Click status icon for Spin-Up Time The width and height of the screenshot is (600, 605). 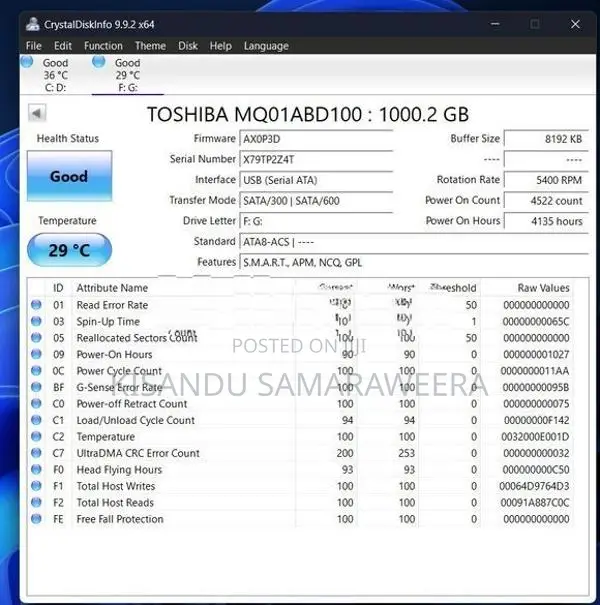click(36, 321)
